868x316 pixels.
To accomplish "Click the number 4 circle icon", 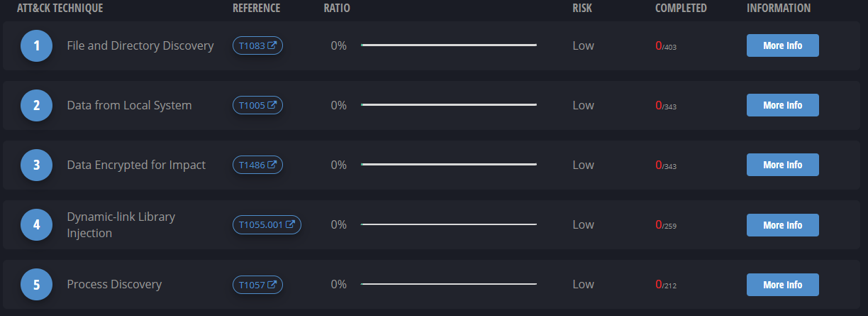I will pos(36,225).
